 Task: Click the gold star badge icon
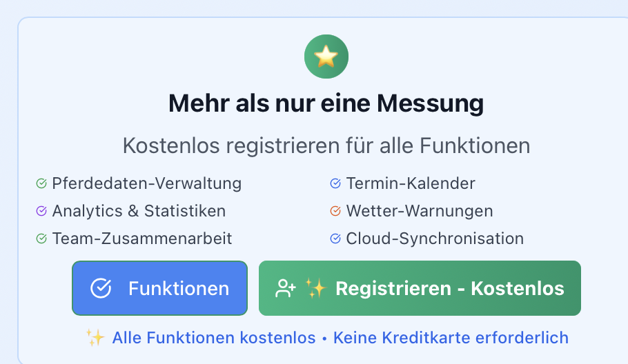pyautogui.click(x=326, y=57)
